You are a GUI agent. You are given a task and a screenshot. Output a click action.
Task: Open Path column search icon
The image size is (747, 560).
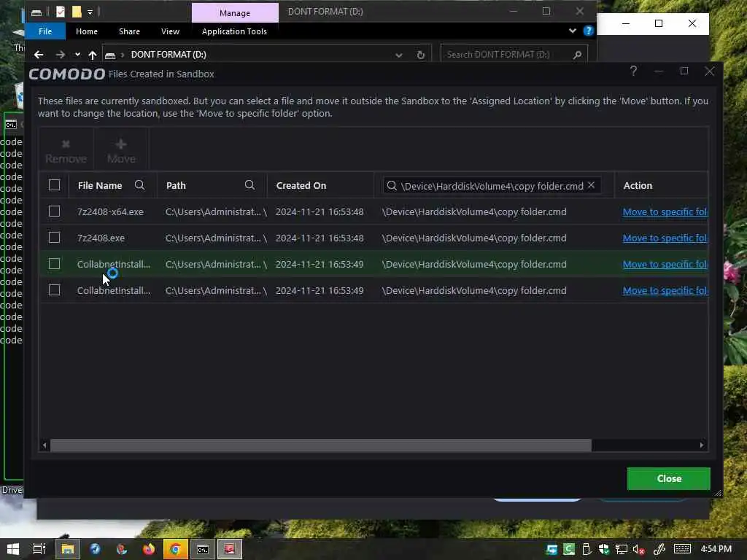click(249, 184)
